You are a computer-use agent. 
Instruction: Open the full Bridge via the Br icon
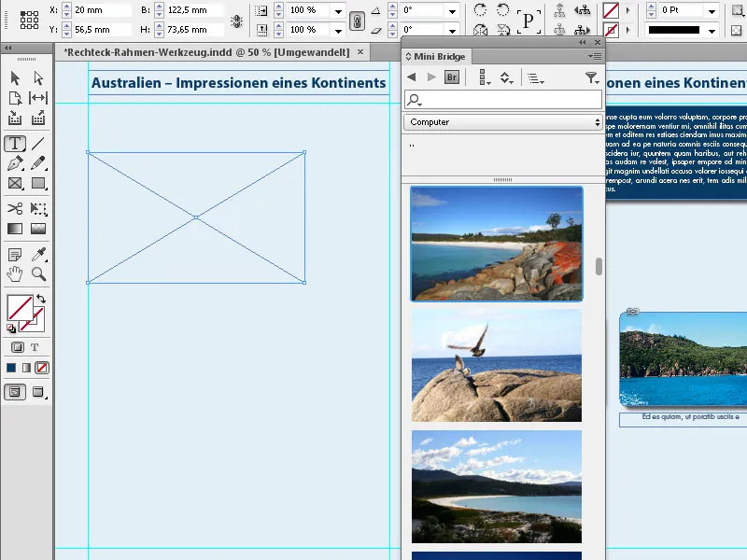point(452,77)
